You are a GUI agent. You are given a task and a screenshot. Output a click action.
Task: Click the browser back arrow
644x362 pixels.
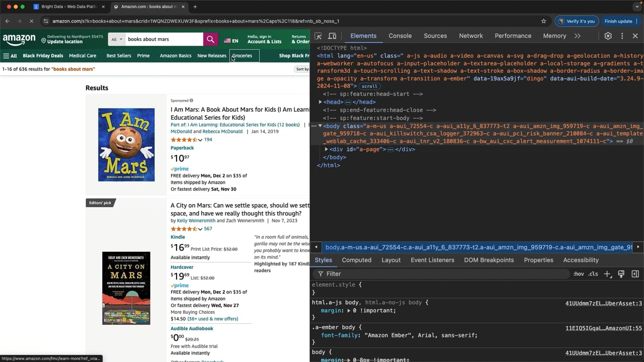(7, 21)
